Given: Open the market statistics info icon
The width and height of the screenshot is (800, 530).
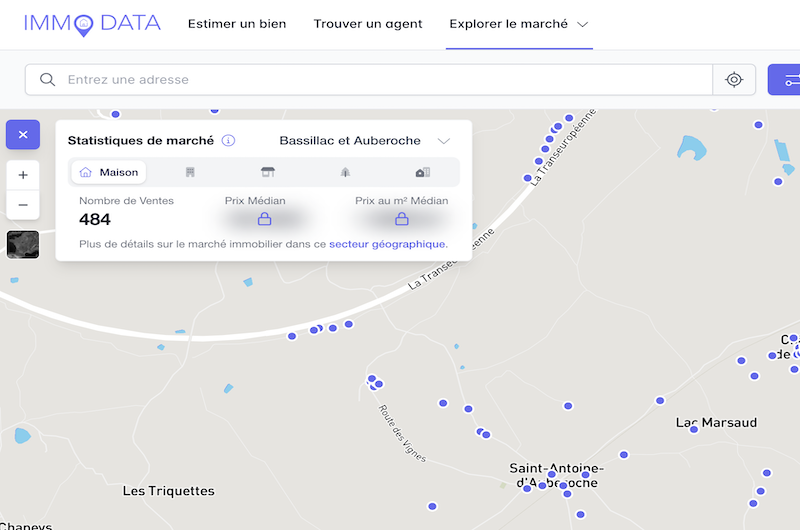Looking at the screenshot, I should [228, 140].
